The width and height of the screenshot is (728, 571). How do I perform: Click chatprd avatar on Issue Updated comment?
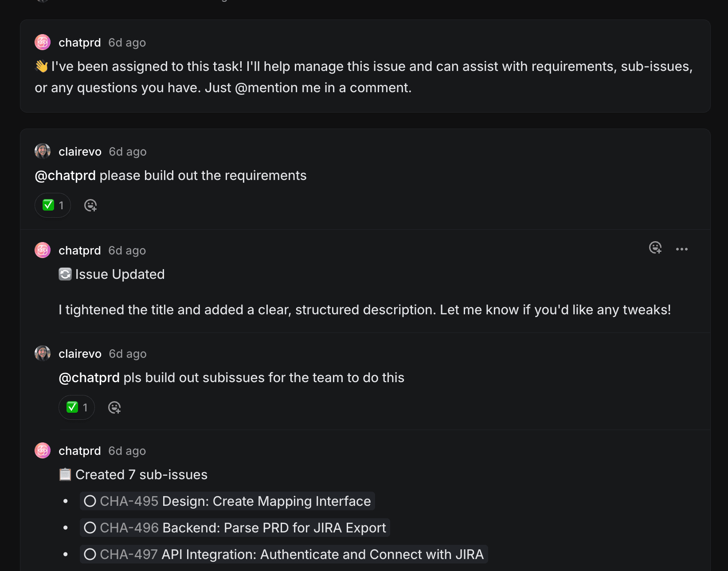[43, 250]
